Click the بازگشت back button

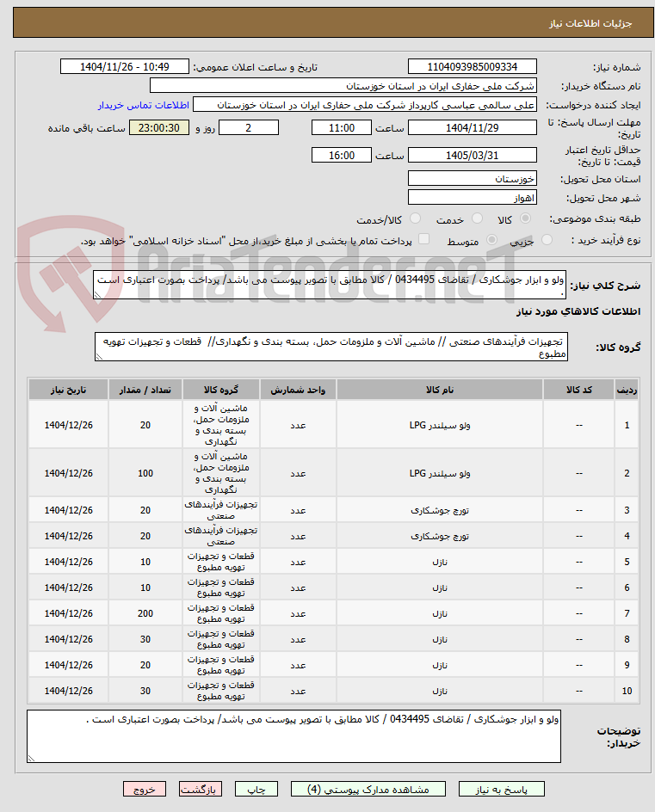(x=201, y=790)
